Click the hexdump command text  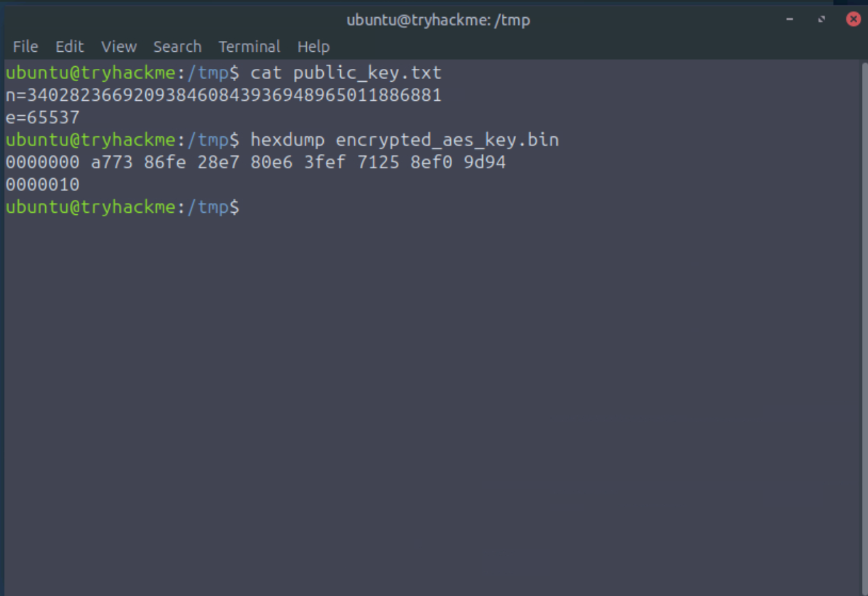(x=286, y=140)
